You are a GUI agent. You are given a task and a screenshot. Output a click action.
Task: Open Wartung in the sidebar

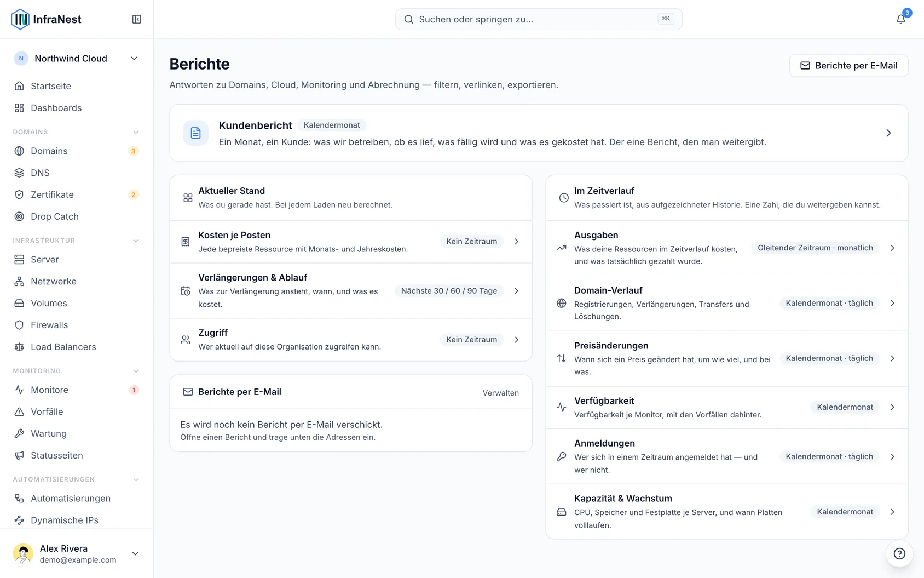pos(77,433)
